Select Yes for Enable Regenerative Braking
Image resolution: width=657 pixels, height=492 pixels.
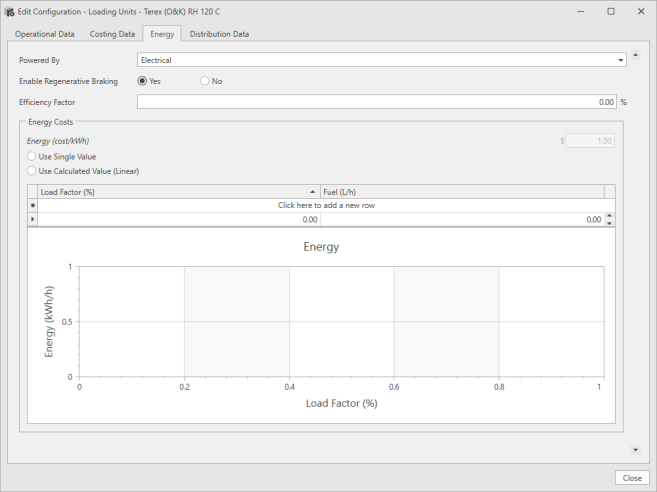[143, 81]
